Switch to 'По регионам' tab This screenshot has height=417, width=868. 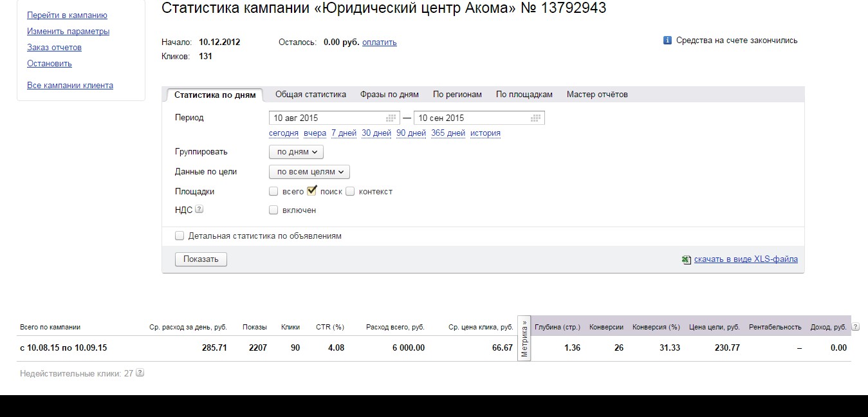point(457,95)
